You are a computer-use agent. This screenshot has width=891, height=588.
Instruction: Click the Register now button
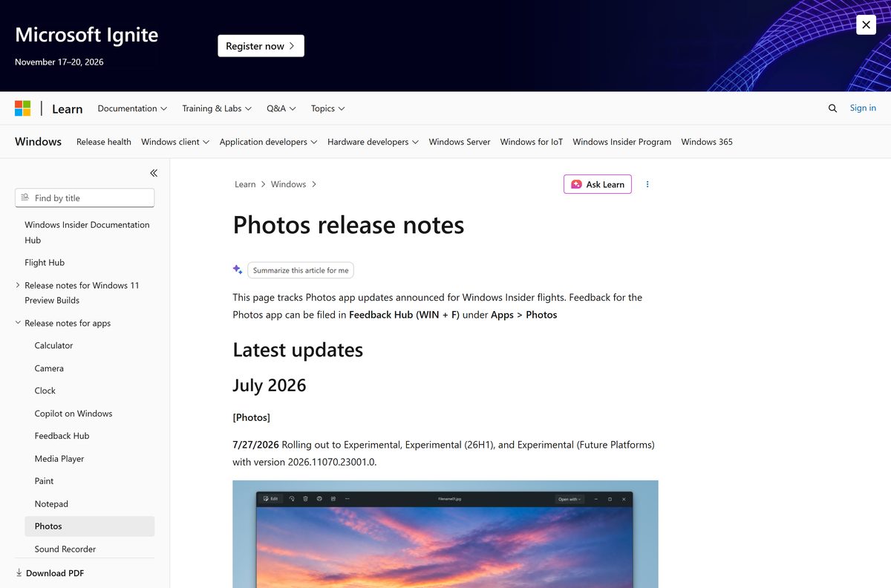tap(261, 46)
